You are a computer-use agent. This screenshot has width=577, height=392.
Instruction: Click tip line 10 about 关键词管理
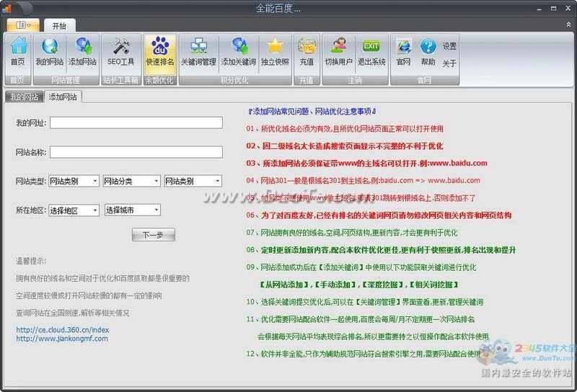coord(365,302)
